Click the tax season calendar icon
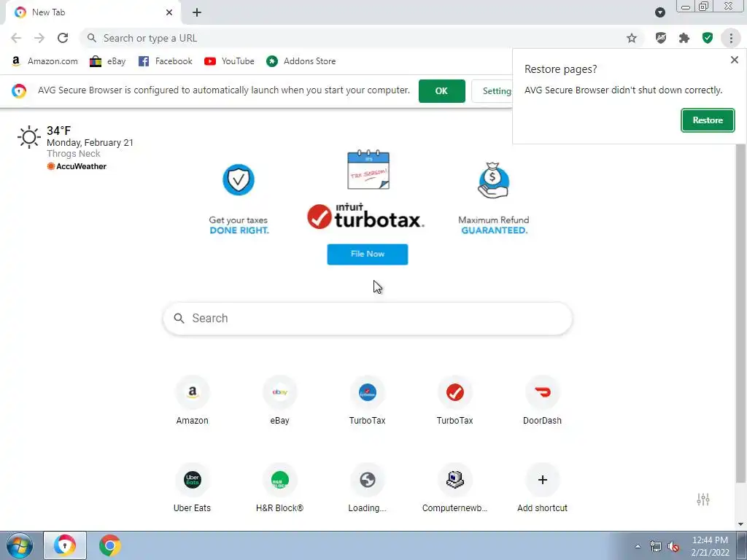The image size is (747, 560). pos(368,170)
